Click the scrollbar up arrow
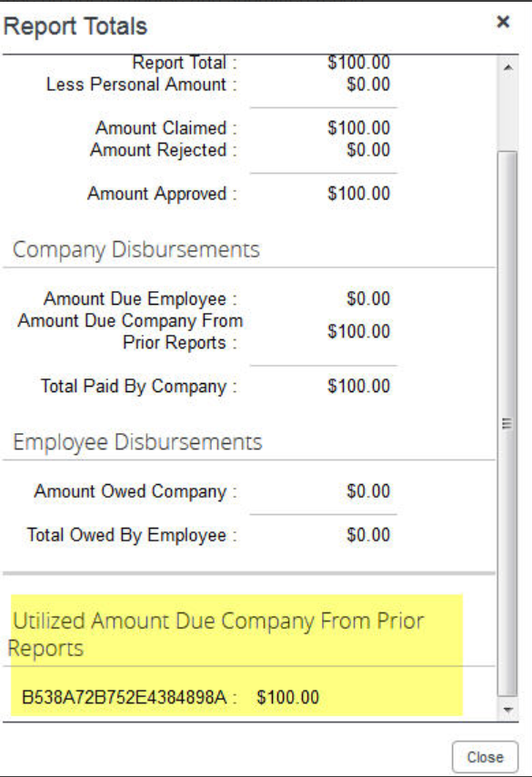 click(507, 67)
